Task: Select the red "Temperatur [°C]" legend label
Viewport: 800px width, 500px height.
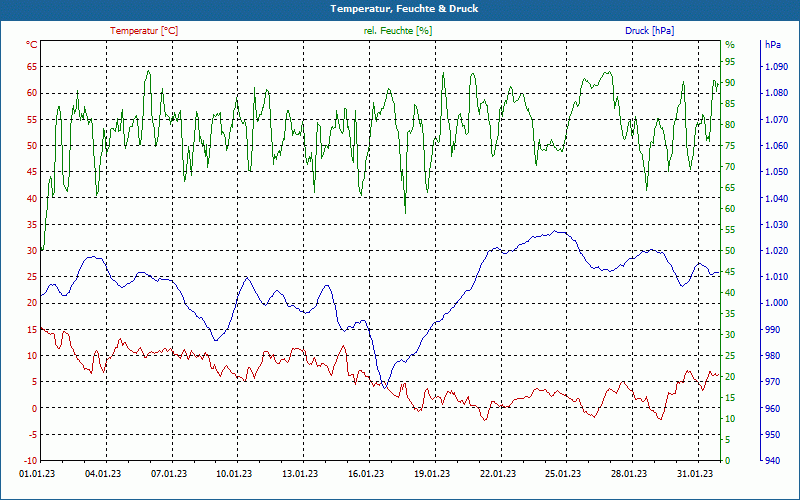Action: 144,31
